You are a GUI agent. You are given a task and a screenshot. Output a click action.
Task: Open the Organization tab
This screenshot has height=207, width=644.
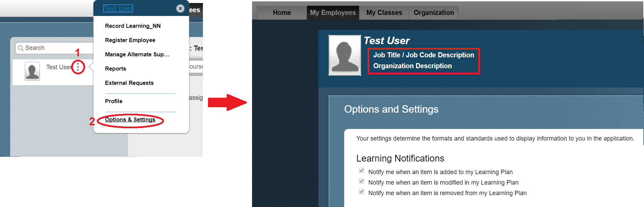click(x=434, y=13)
